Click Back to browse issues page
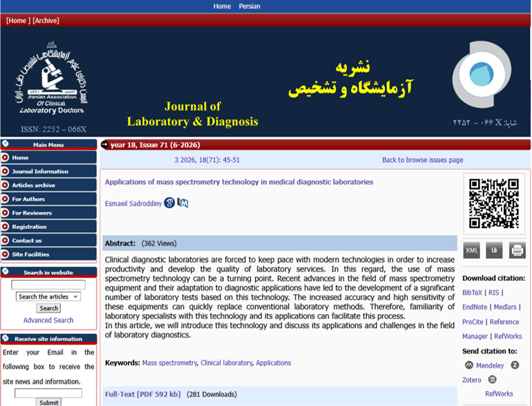 pyautogui.click(x=422, y=159)
